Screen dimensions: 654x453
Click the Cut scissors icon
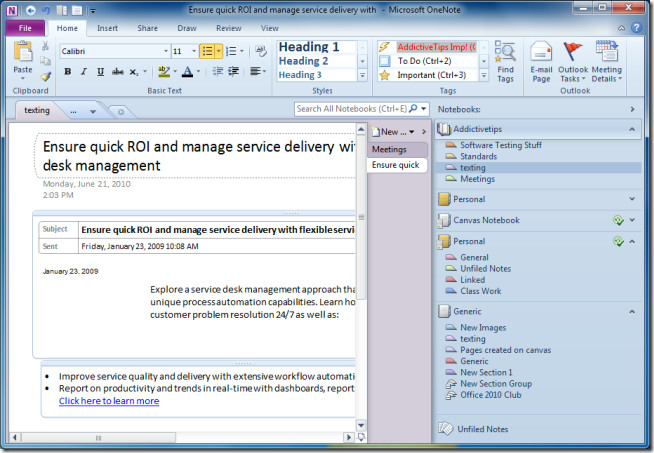coord(45,46)
